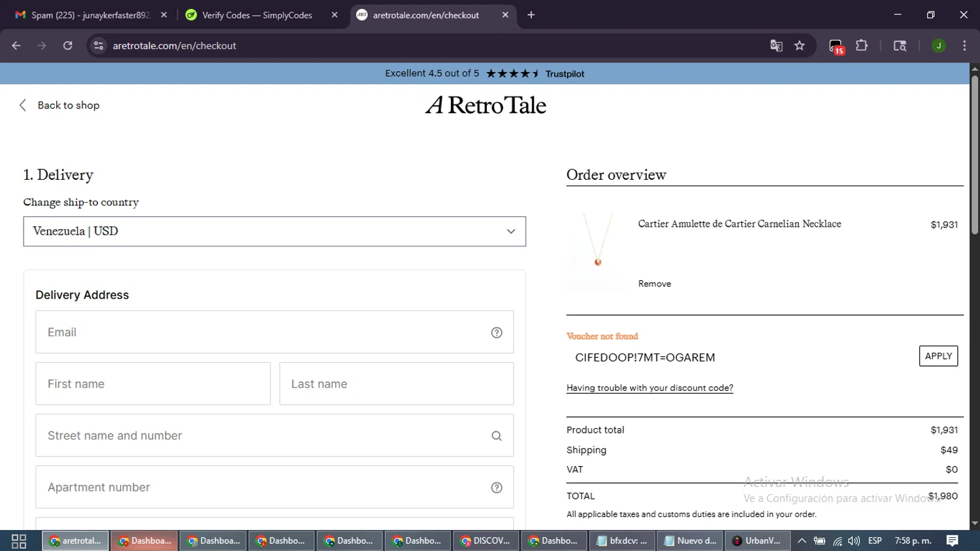Click the Back to shop link
The width and height of the screenshot is (980, 551).
coord(68,105)
